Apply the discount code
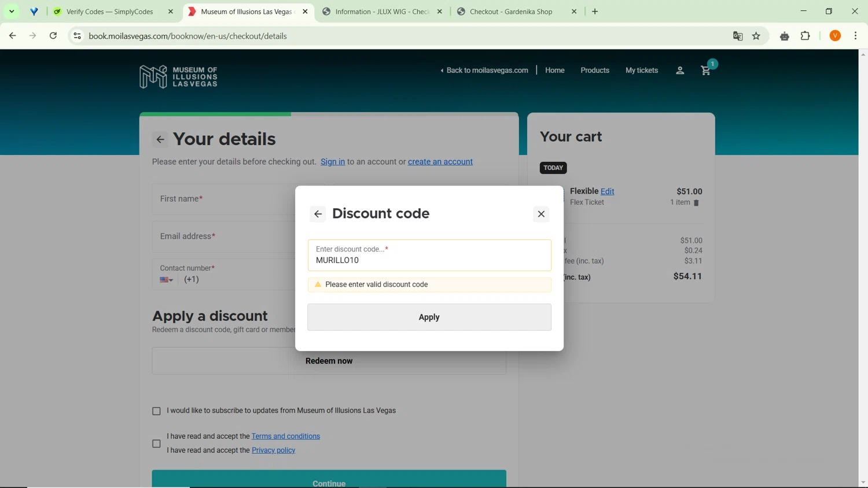Image resolution: width=868 pixels, height=488 pixels. click(x=429, y=317)
